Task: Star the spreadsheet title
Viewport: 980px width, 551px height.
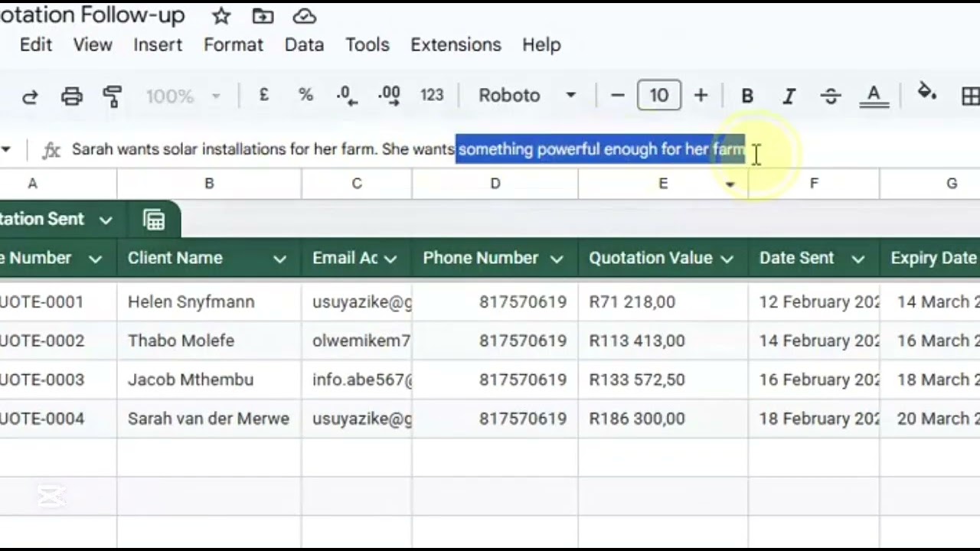Action: pyautogui.click(x=221, y=15)
